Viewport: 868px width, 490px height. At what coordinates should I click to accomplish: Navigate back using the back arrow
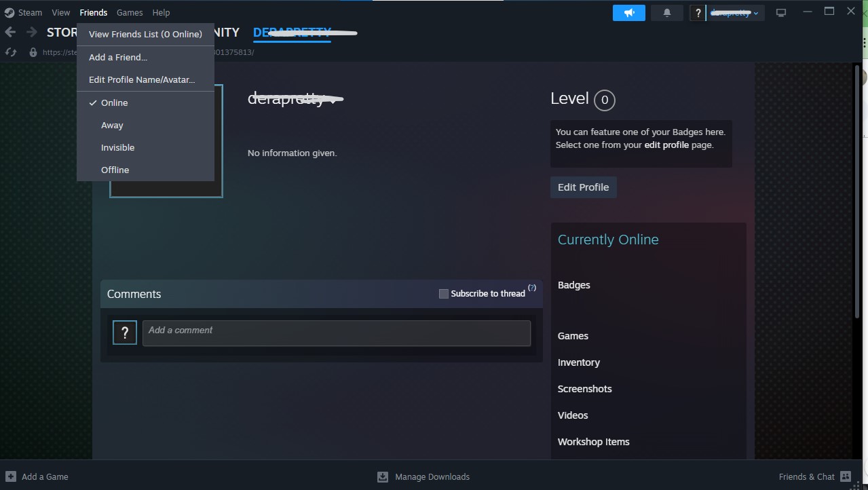[10, 32]
